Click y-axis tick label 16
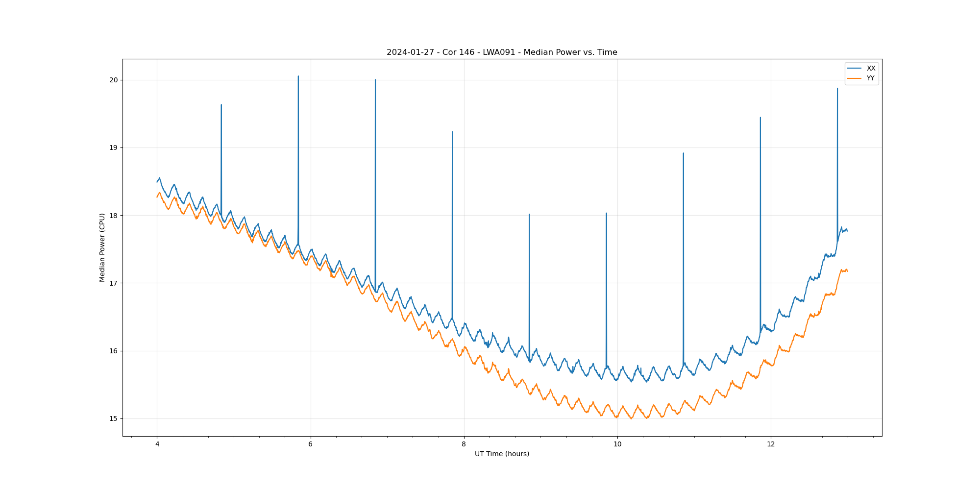This screenshot has height=490, width=980. pos(114,351)
